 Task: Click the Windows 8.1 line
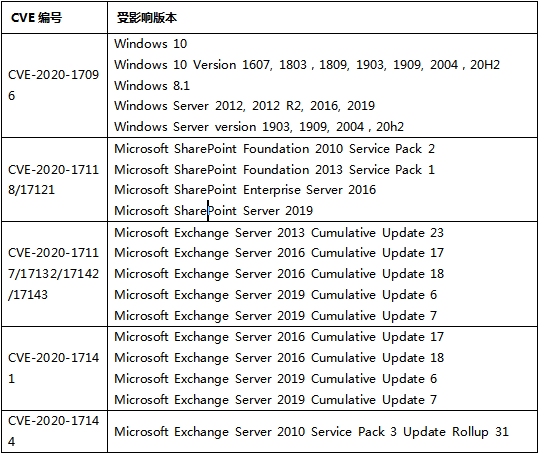(x=152, y=85)
